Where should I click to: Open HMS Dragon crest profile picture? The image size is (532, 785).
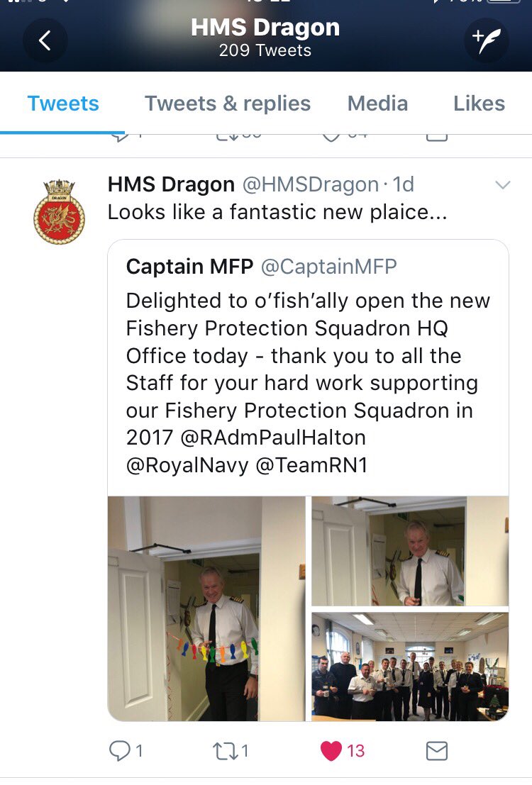pos(59,212)
